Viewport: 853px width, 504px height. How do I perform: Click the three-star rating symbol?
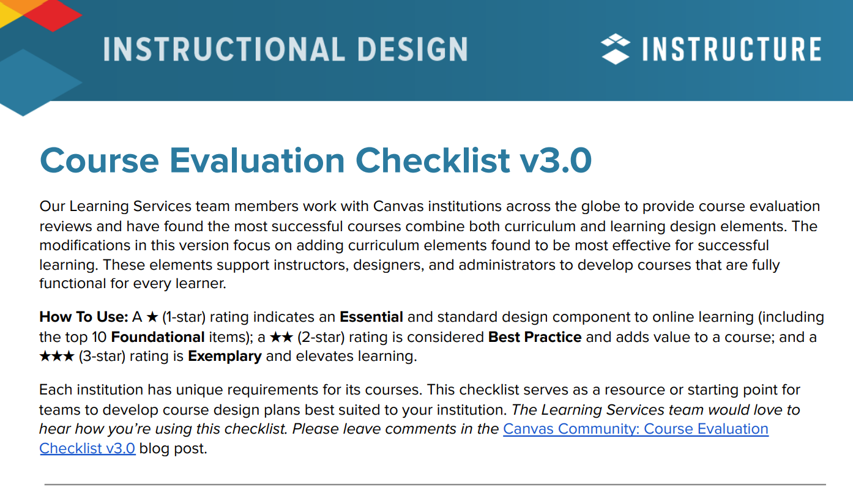click(57, 357)
